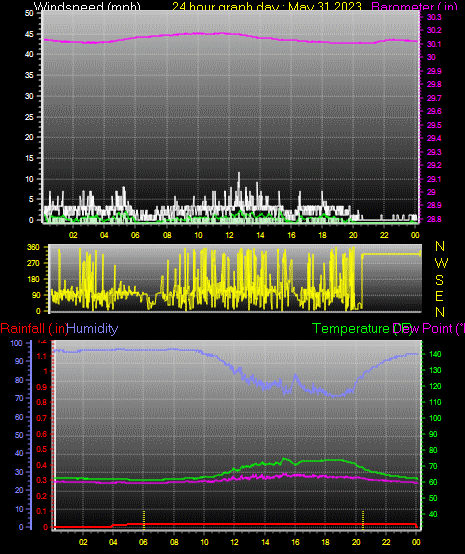The height and width of the screenshot is (554, 465).
Task: Click 1.1 on the red rainfall axis
Action: [42, 356]
